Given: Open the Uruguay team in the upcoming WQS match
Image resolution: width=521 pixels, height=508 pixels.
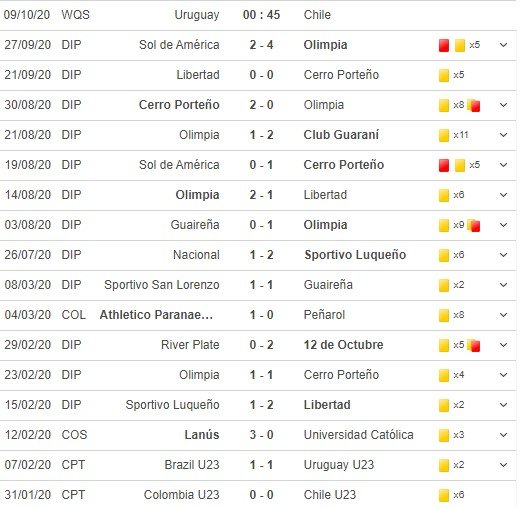Looking at the screenshot, I should [197, 15].
